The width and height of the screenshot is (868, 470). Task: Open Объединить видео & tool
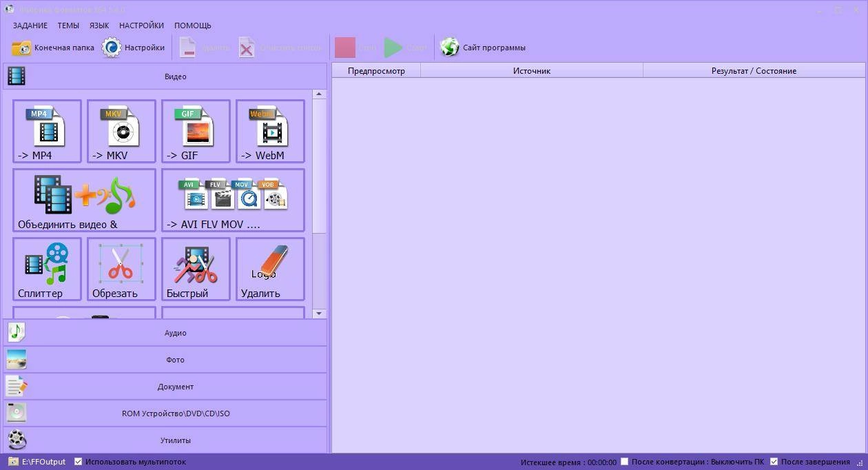[84, 200]
